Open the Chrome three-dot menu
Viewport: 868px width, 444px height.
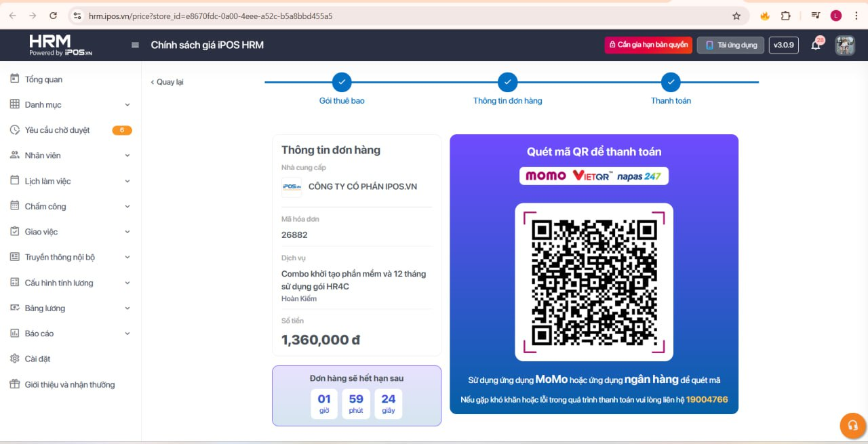(x=855, y=16)
